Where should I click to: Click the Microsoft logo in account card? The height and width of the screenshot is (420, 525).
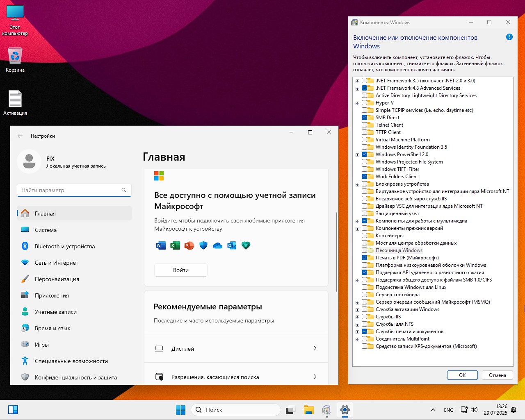click(159, 176)
